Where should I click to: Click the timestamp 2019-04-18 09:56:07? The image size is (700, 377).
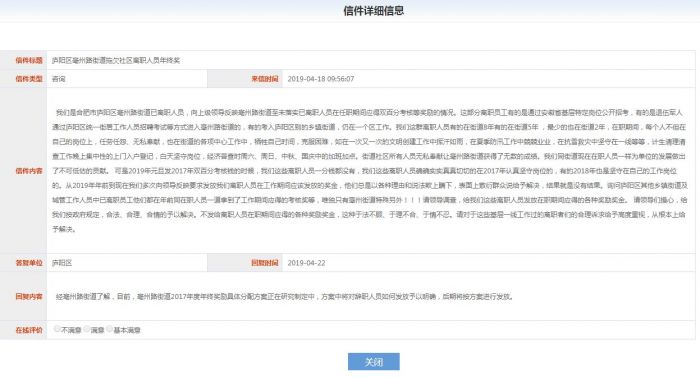pos(321,79)
